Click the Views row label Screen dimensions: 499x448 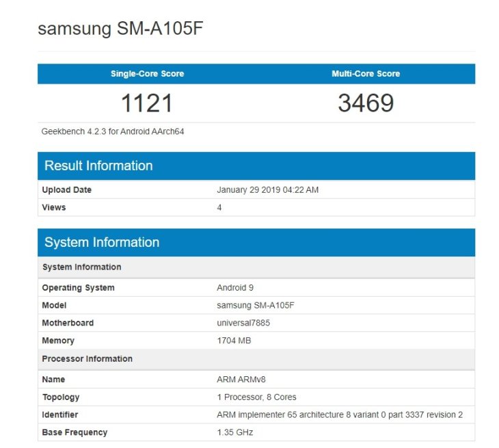point(53,207)
